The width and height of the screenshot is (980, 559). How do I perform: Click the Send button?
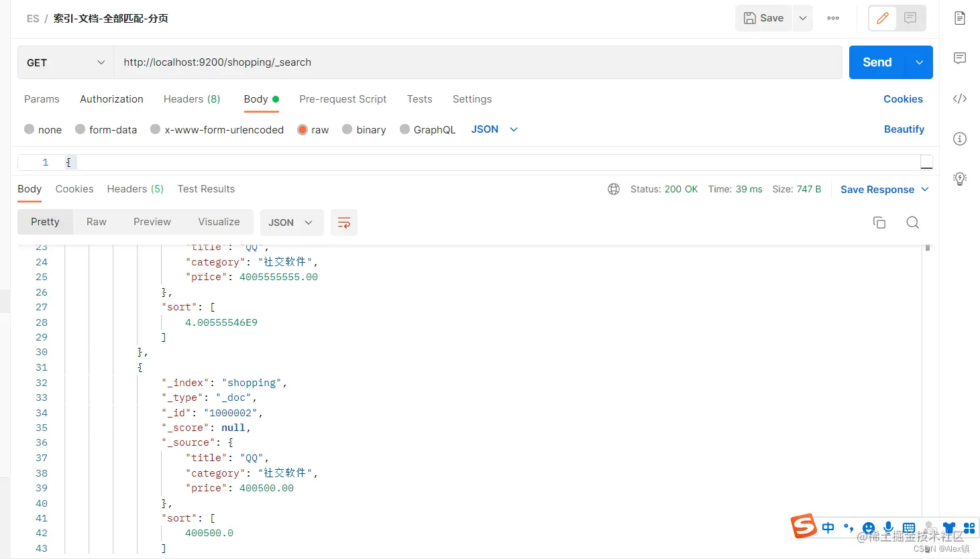click(x=877, y=62)
